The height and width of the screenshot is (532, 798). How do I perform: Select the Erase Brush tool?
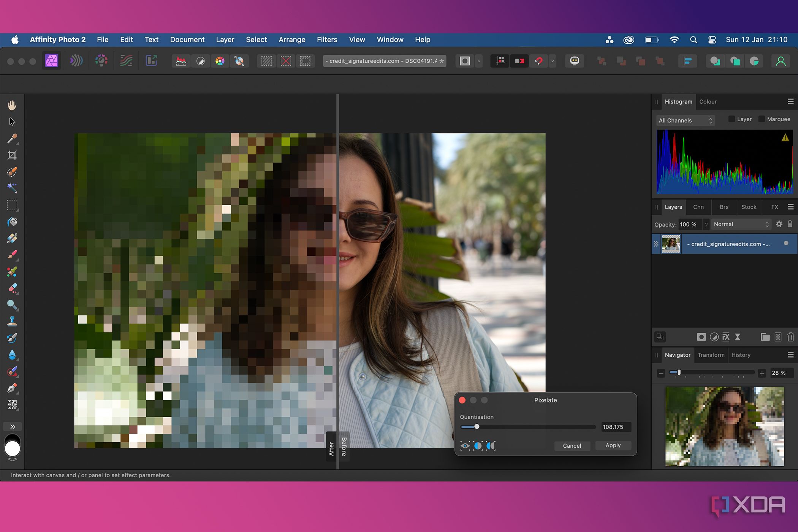(12, 288)
